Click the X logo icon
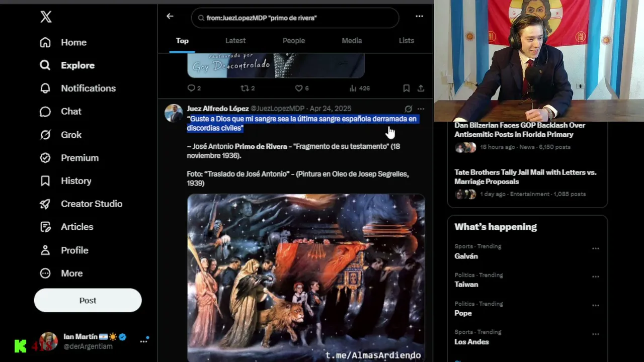Image resolution: width=644 pixels, height=362 pixels. [x=46, y=17]
